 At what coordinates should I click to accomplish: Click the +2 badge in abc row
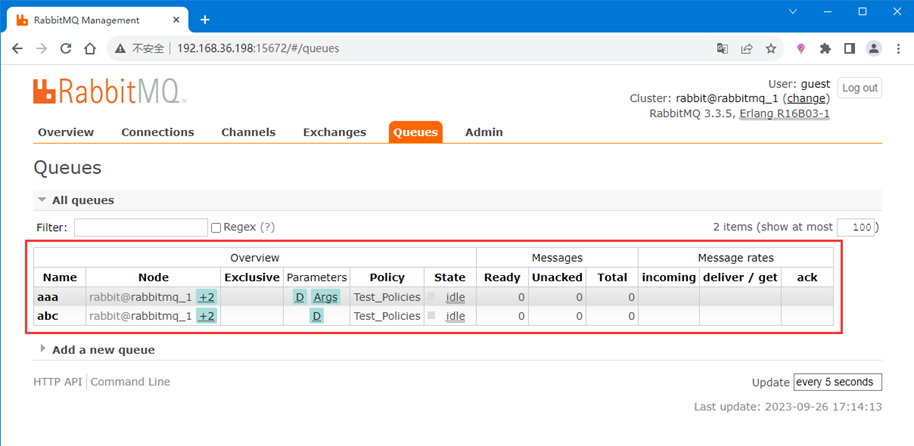point(206,316)
